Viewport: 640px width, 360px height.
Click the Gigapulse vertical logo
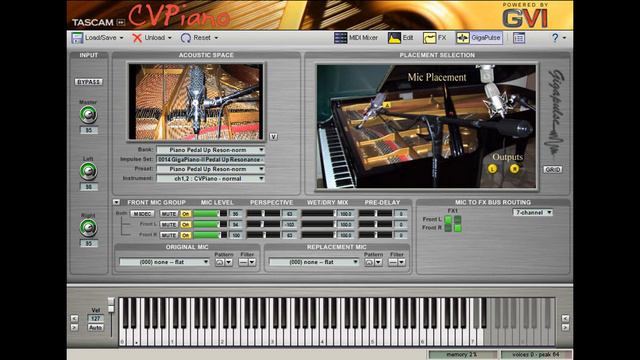tap(555, 113)
